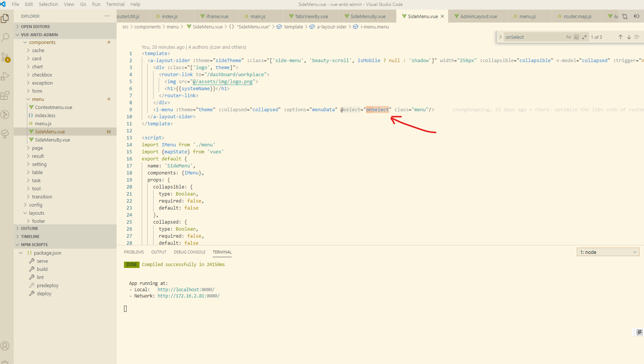Open the localhost:8080 link in terminal
Screen dimensions: 644x364
(186, 289)
